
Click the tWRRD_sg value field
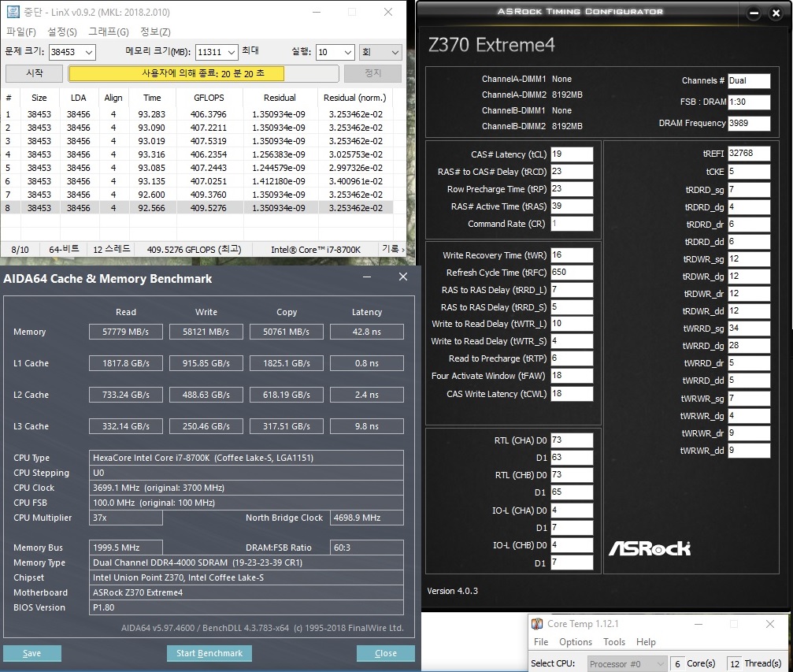tap(749, 328)
